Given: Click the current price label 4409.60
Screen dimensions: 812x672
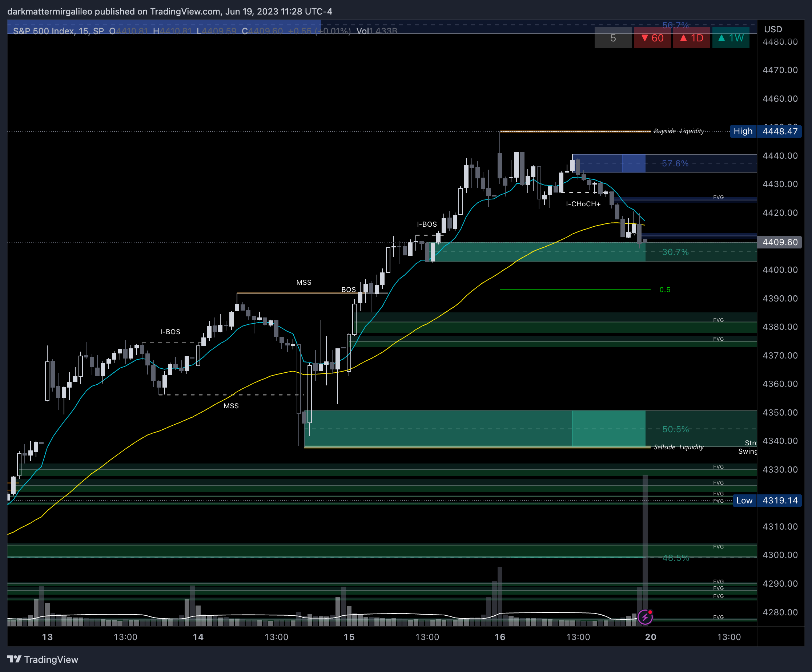Looking at the screenshot, I should click(x=780, y=242).
